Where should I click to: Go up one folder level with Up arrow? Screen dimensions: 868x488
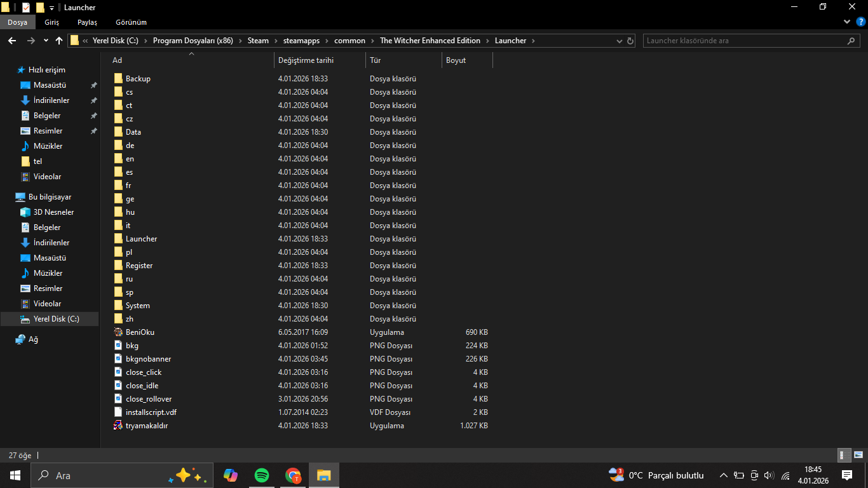(x=59, y=41)
